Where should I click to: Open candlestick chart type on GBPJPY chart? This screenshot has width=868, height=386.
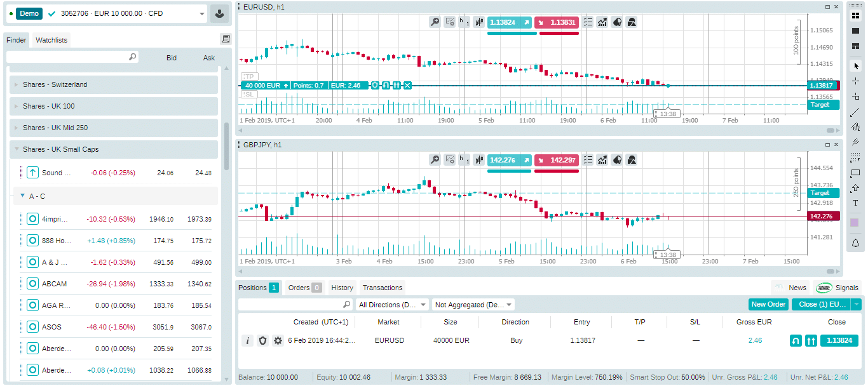pyautogui.click(x=478, y=160)
